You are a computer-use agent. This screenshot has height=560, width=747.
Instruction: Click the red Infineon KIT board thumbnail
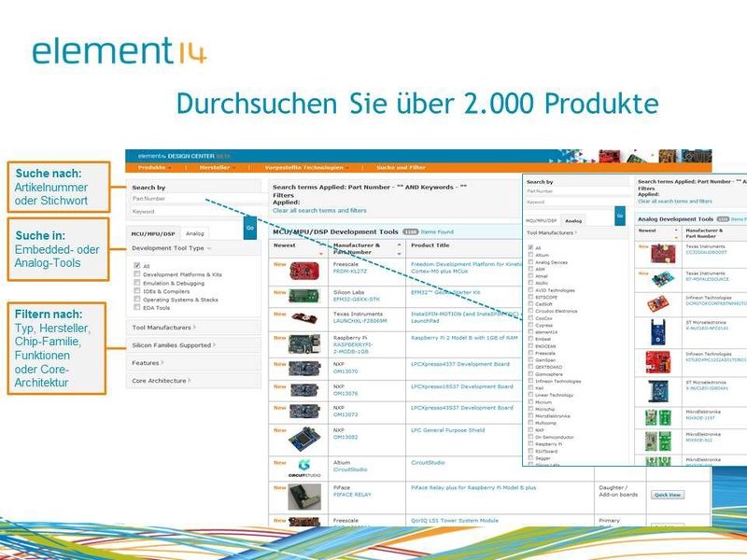[658, 362]
